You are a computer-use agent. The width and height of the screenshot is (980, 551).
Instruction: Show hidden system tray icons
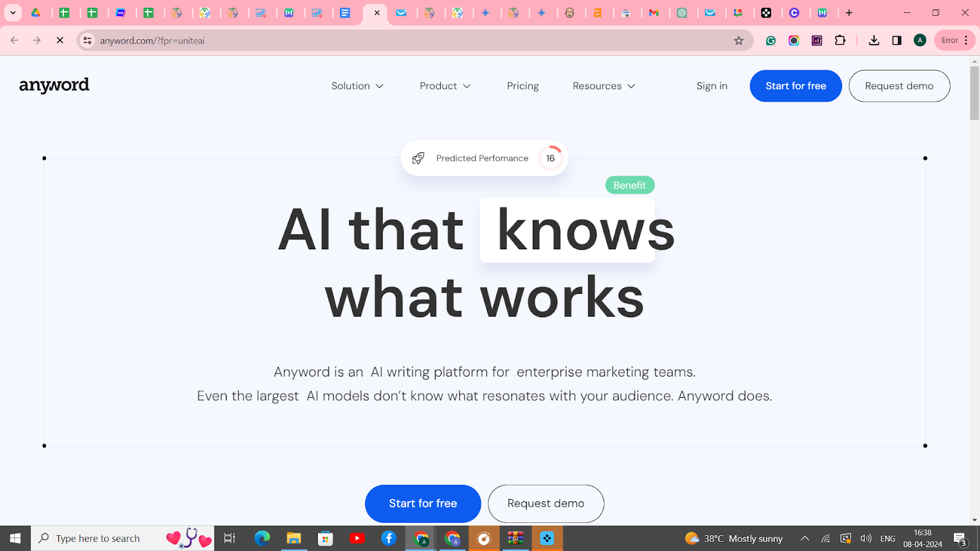click(805, 538)
